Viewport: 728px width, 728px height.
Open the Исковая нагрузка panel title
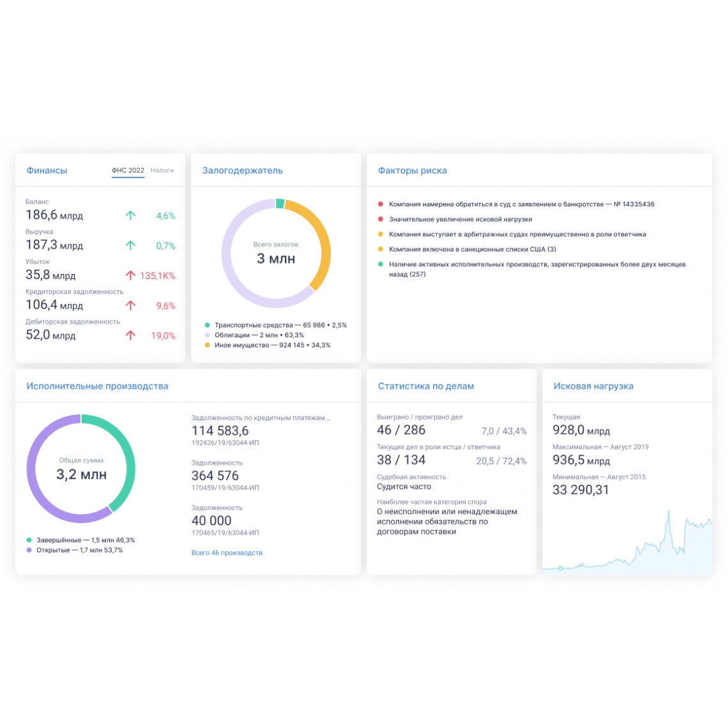click(593, 386)
